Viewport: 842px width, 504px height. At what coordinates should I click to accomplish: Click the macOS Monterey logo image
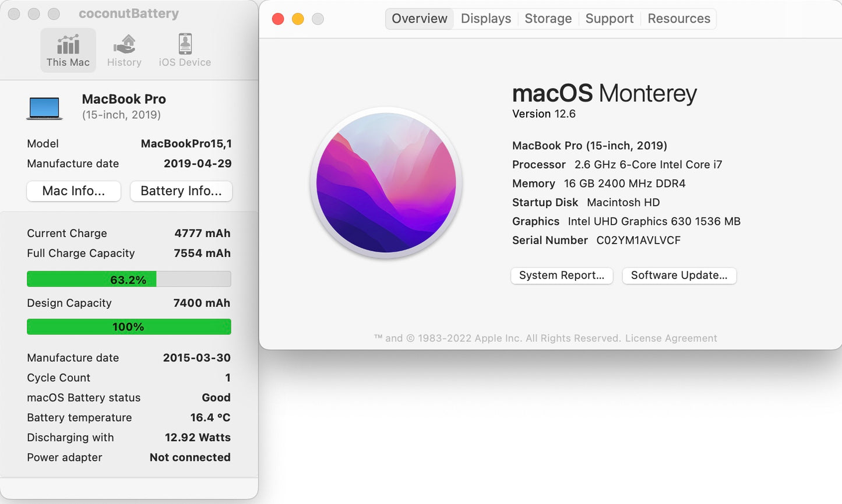[386, 182]
